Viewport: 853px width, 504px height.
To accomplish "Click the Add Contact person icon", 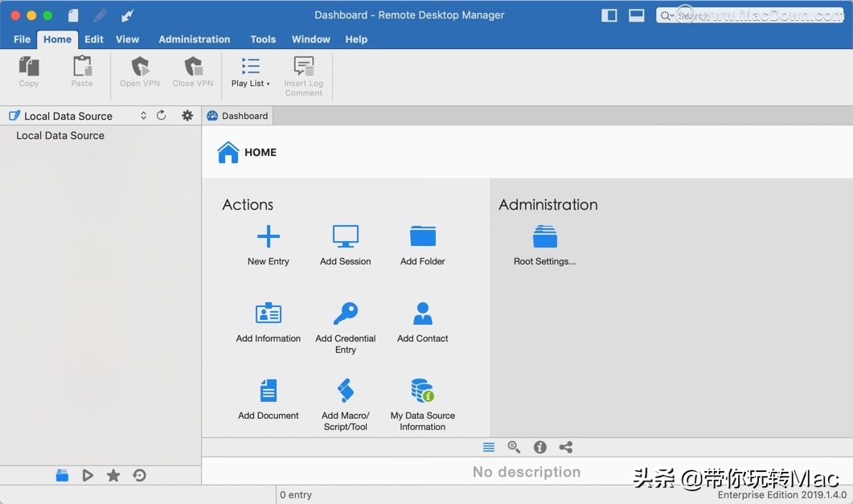I will (x=422, y=313).
